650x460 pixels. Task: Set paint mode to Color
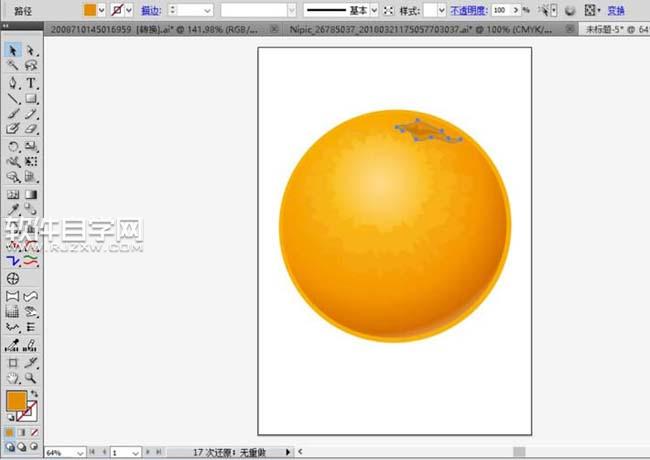click(10, 433)
